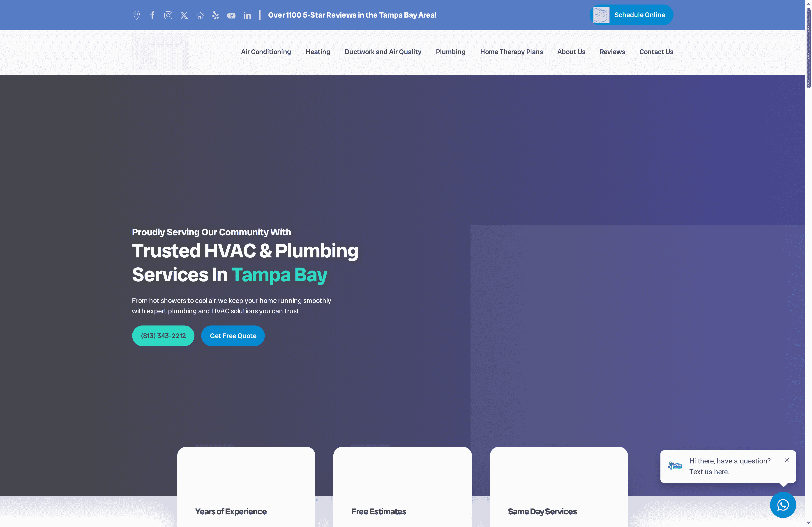
Task: Open the round chat bubble widget
Action: [x=783, y=504]
